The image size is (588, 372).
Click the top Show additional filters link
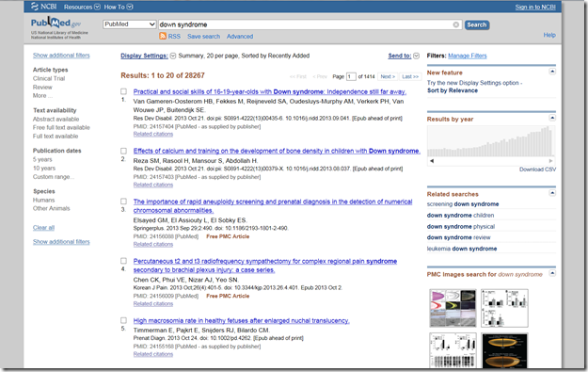(61, 56)
